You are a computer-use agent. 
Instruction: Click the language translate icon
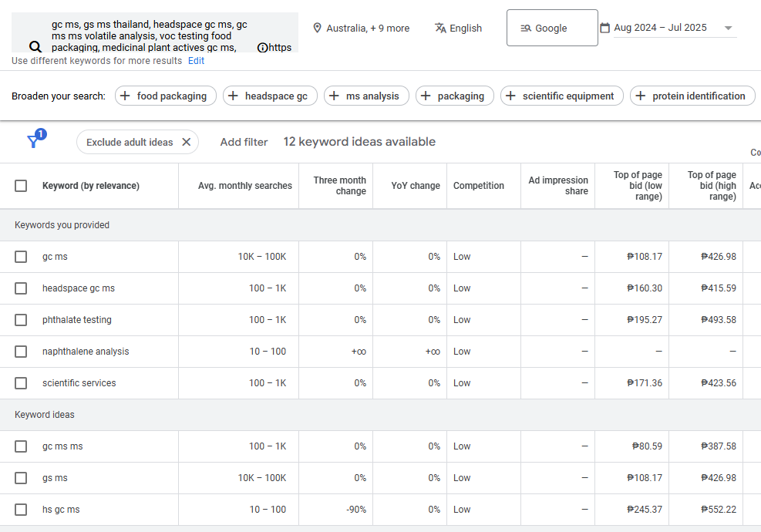440,28
